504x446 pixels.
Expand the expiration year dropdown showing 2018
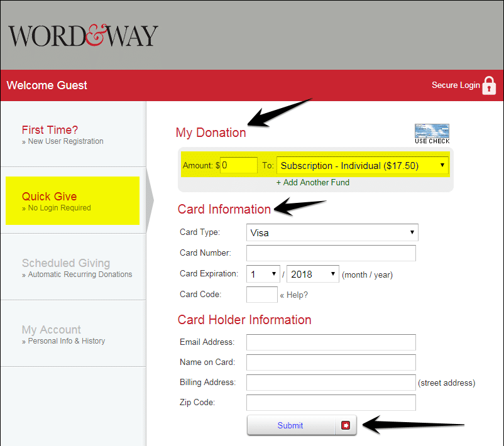pos(311,274)
